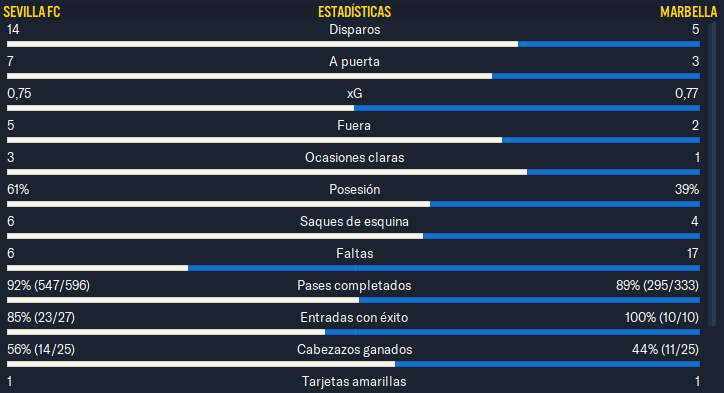This screenshot has height=393, width=724.
Task: Select the Ocasiones claras label
Action: pos(355,157)
